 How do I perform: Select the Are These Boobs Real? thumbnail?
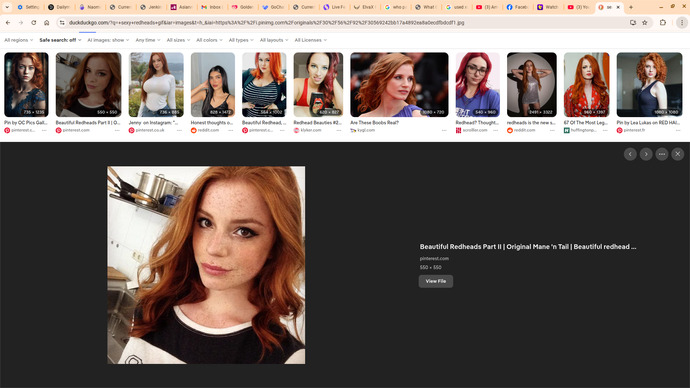399,85
